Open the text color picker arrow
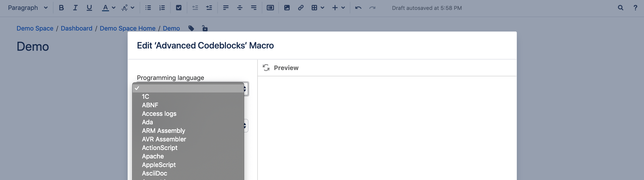The width and height of the screenshot is (644, 180). click(113, 8)
